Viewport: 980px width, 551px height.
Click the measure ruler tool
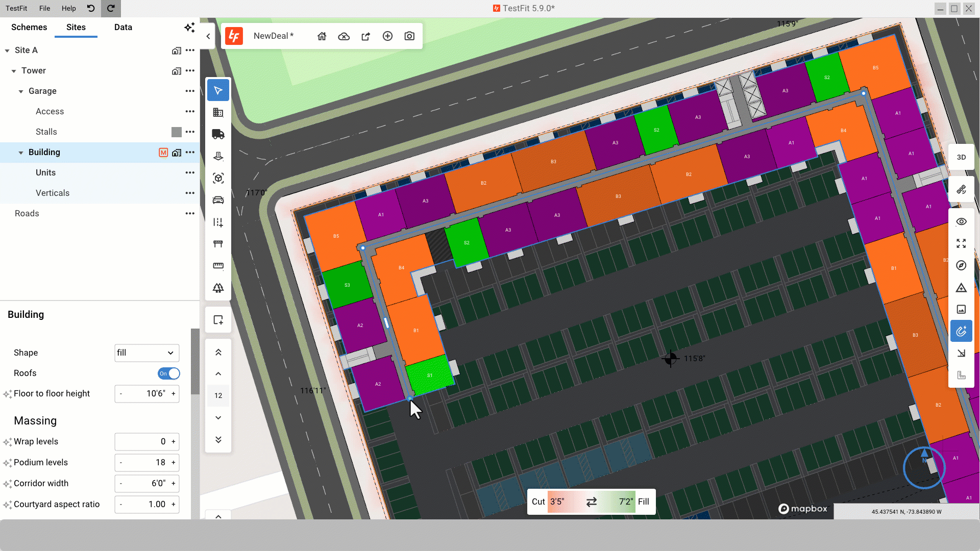tap(218, 266)
